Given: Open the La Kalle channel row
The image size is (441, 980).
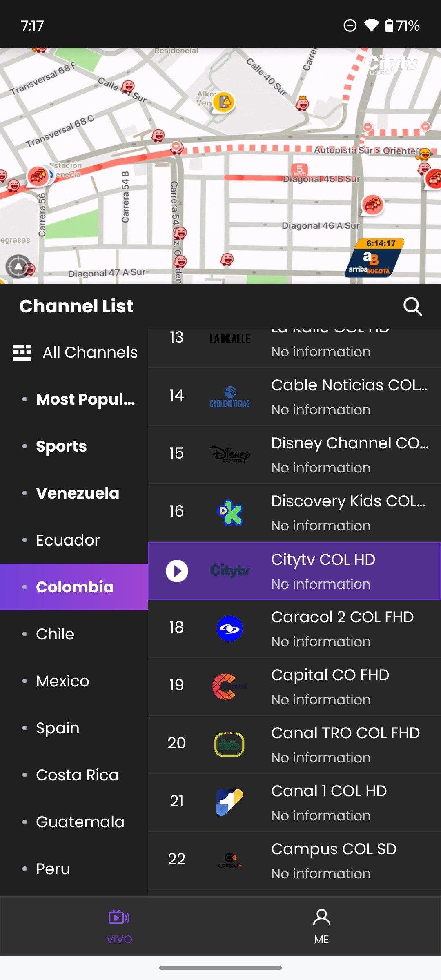Looking at the screenshot, I should pyautogui.click(x=294, y=348).
